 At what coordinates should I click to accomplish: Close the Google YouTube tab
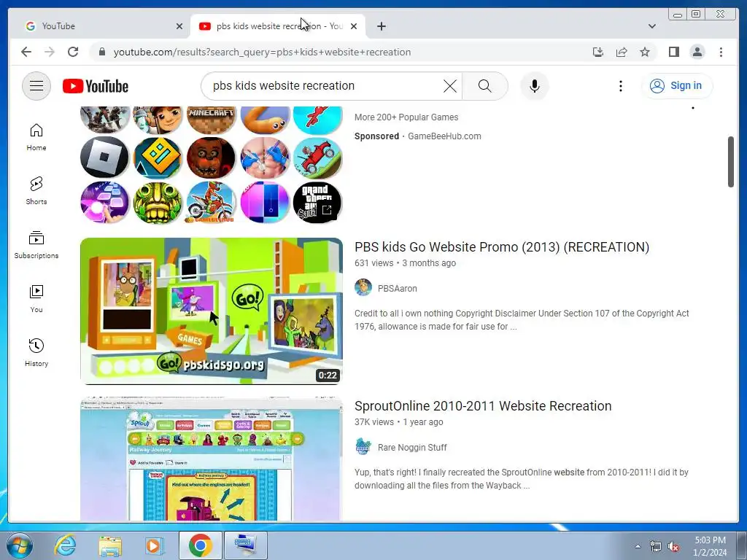[179, 26]
